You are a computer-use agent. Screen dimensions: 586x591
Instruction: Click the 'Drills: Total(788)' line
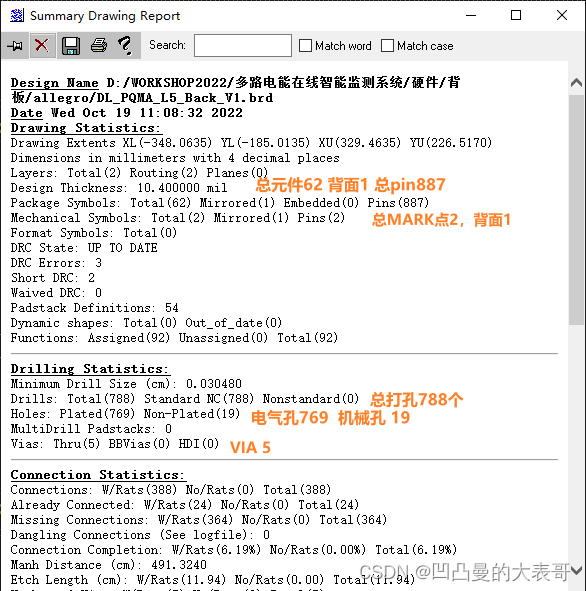pyautogui.click(x=185, y=399)
